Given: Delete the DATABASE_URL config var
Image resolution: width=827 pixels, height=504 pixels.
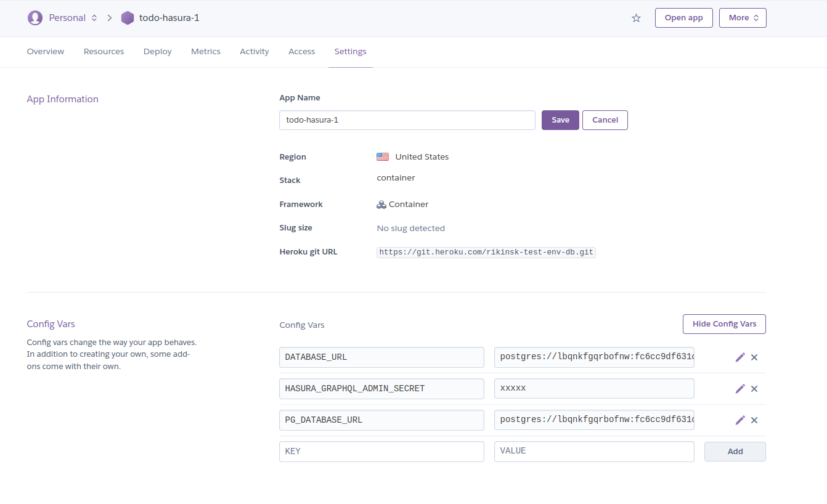Looking at the screenshot, I should (754, 357).
